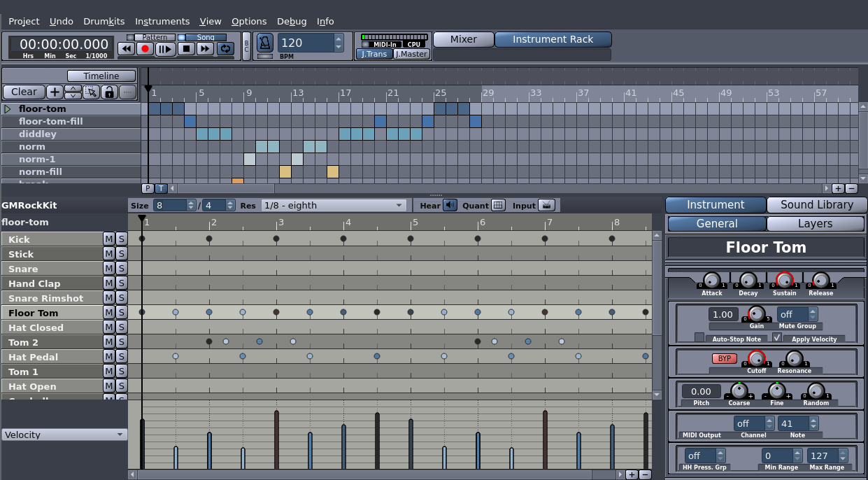
Task: Enable the metronome
Action: click(x=264, y=43)
